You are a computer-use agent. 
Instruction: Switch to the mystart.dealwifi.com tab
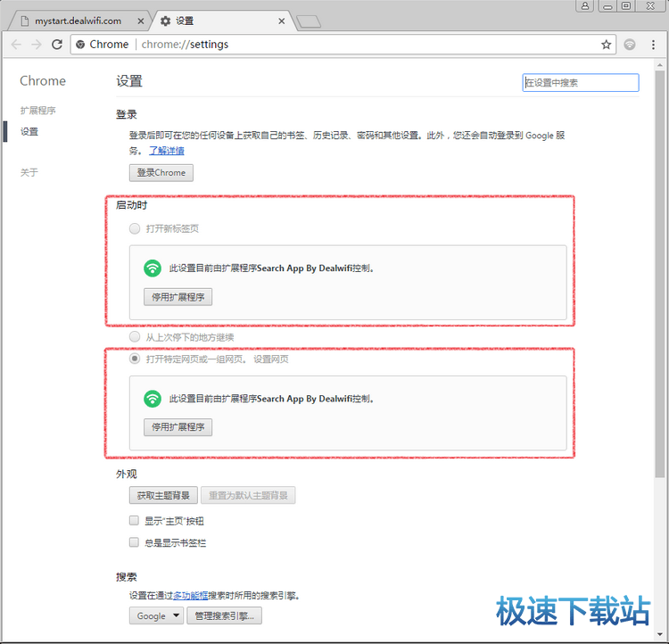point(78,21)
